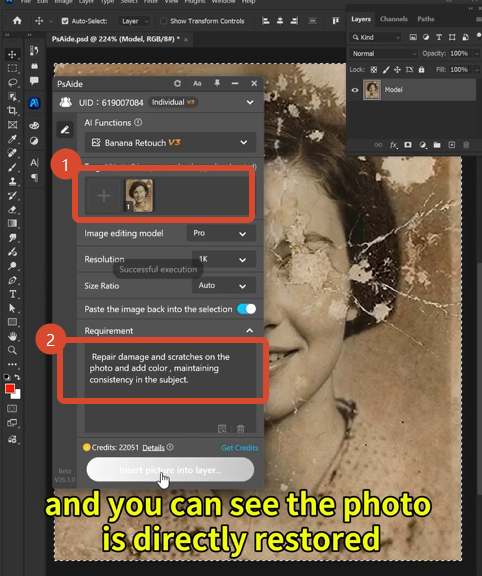Select the PsAide.psd document tab
Image resolution: width=482 pixels, height=576 pixels.
pos(115,39)
